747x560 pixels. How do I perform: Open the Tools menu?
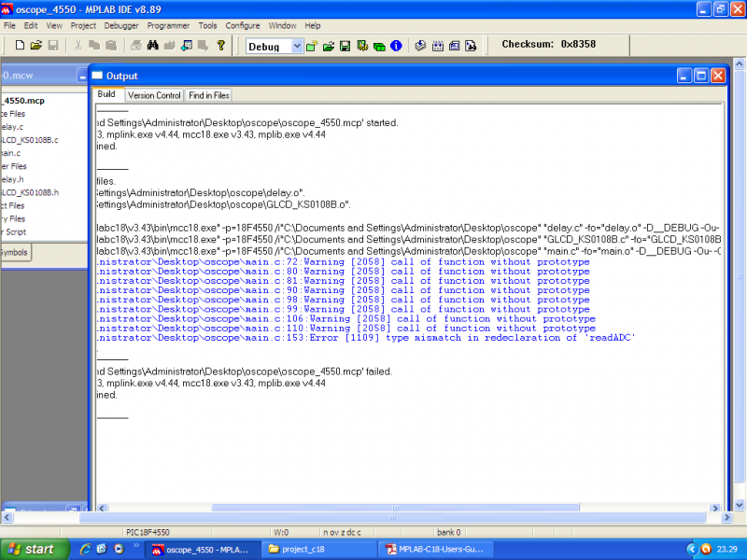207,26
